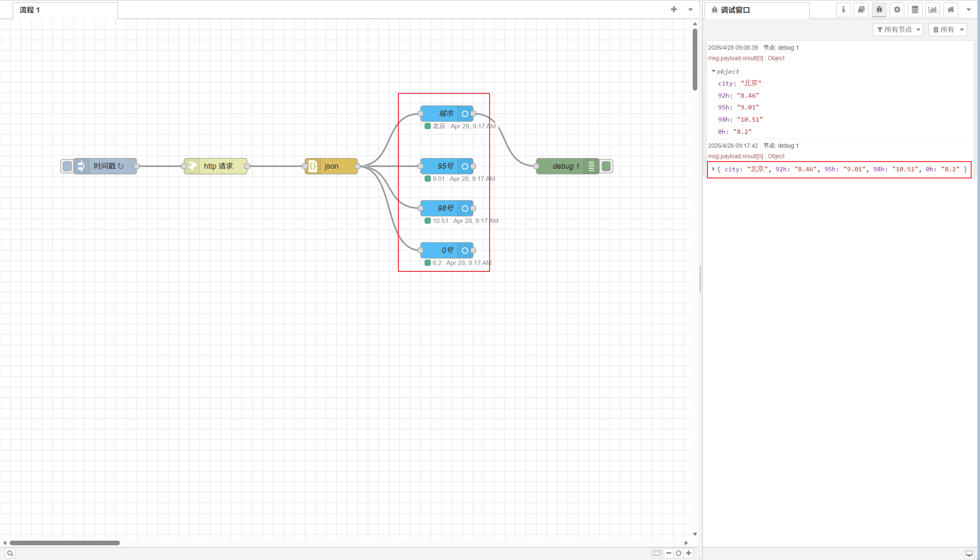Image resolution: width=980 pixels, height=560 pixels.
Task: Toggle the debug 1 node output button
Action: [606, 166]
